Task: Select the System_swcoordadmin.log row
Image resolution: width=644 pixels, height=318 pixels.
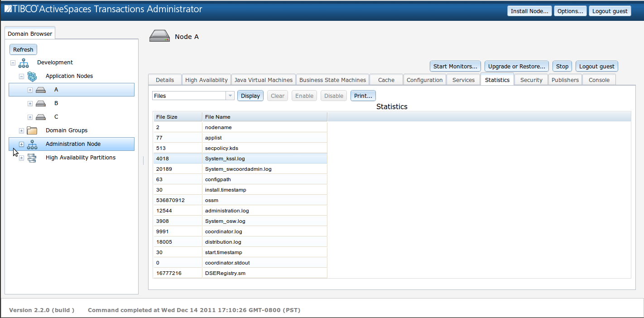Action: click(240, 169)
